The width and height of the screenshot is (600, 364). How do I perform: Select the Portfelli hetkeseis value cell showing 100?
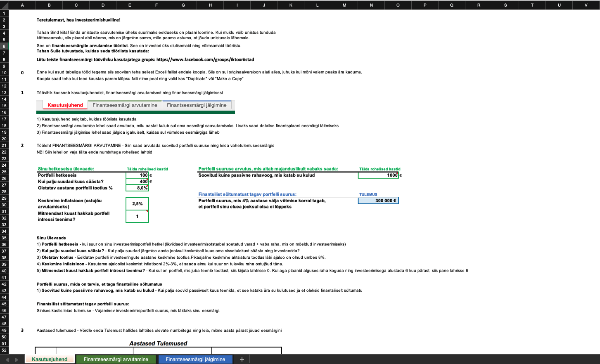(137, 175)
